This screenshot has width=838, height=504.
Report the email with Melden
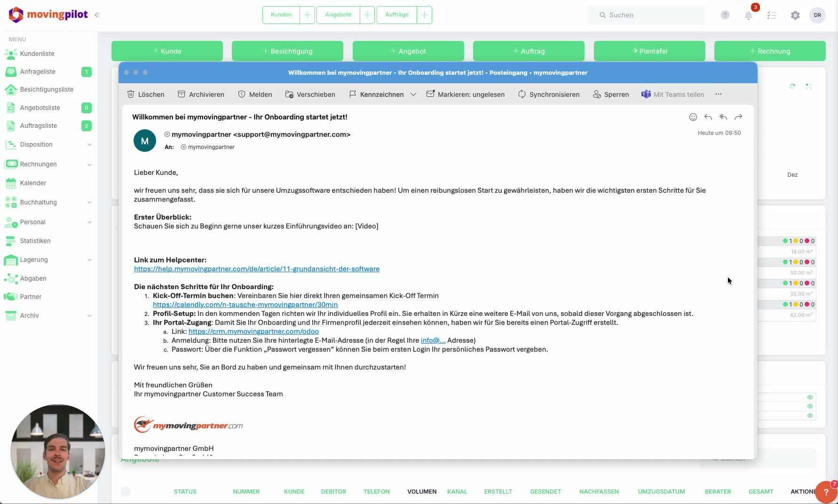[x=255, y=94]
